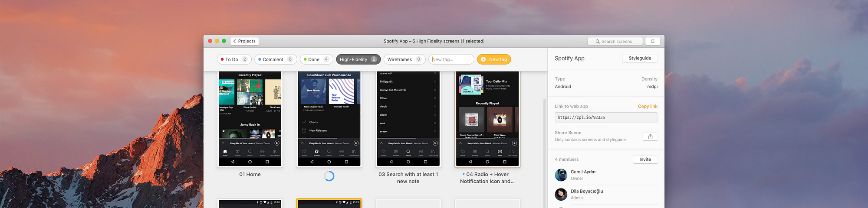Click the green dot in Done tag
The width and height of the screenshot is (868, 208).
pos(305,59)
